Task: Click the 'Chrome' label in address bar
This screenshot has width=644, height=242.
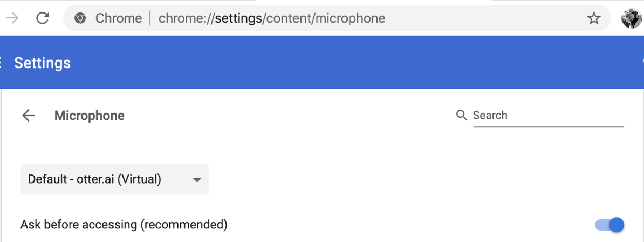Action: coord(118,18)
